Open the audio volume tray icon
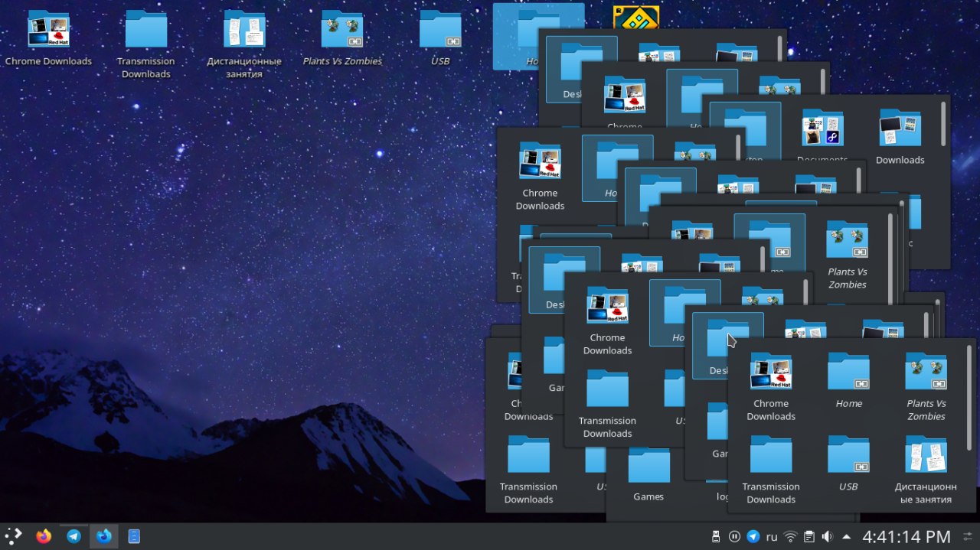The width and height of the screenshot is (980, 550). pos(827,536)
